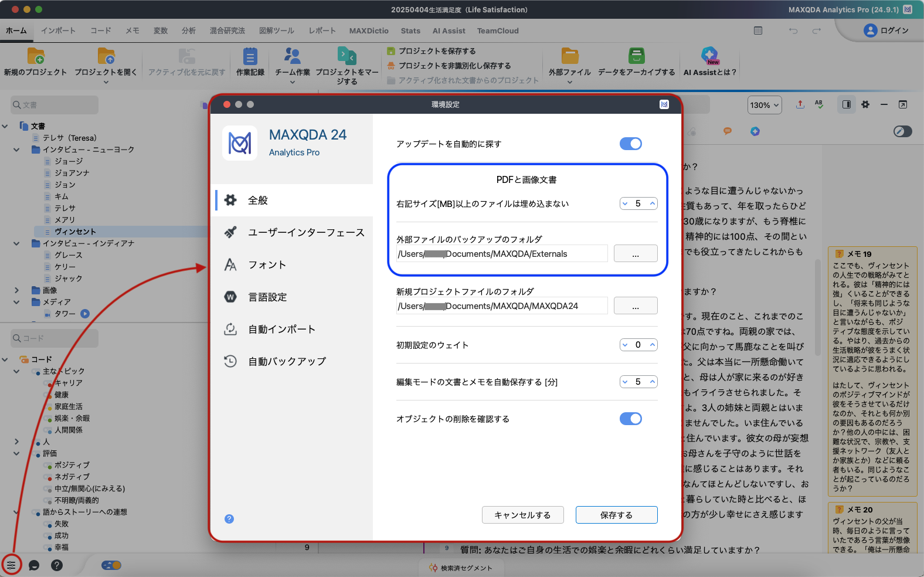This screenshot has width=924, height=577.
Task: Click the undo arrow in top bar
Action: coord(793,30)
